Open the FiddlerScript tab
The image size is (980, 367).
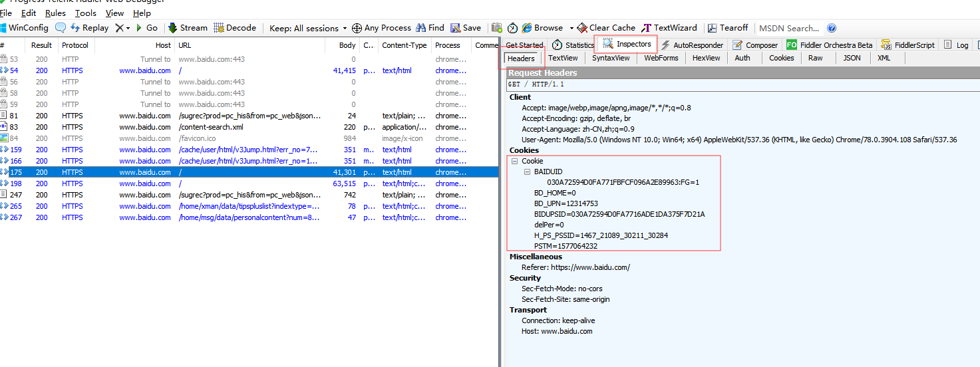pos(908,45)
